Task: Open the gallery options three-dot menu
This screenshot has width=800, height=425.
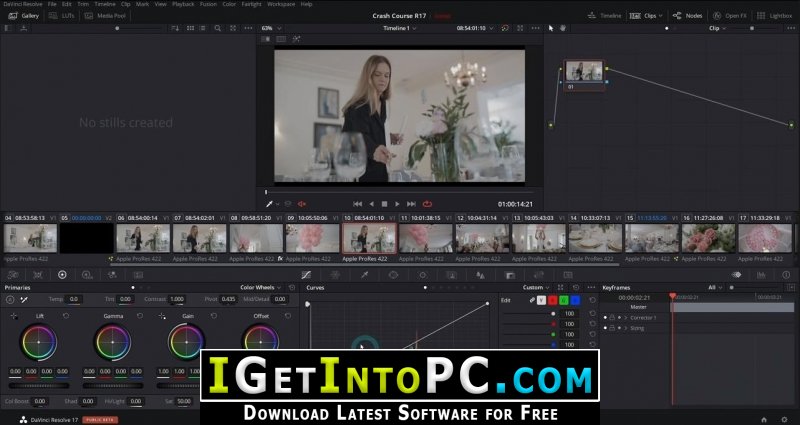Action: (x=248, y=29)
